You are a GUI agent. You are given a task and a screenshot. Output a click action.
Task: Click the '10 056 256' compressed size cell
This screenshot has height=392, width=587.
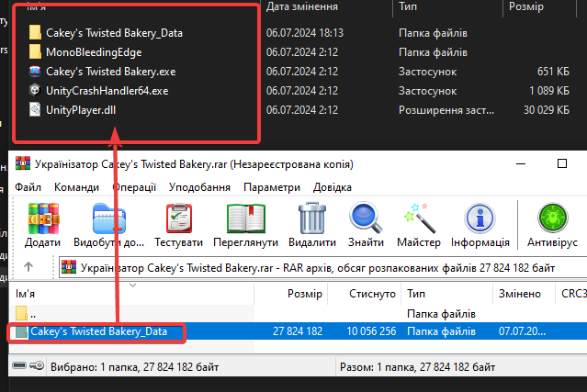371,331
